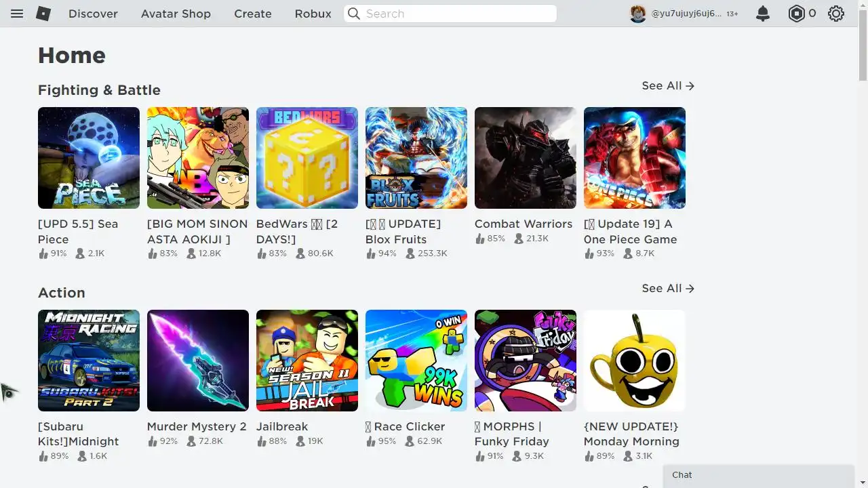Open the Monday Morning yellow mug thumbnail

pyautogui.click(x=635, y=361)
